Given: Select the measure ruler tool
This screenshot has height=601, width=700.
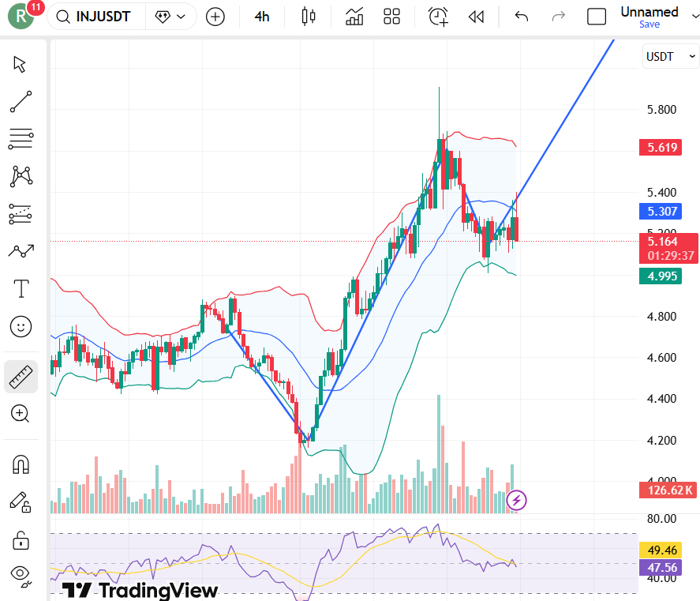Looking at the screenshot, I should click(21, 377).
